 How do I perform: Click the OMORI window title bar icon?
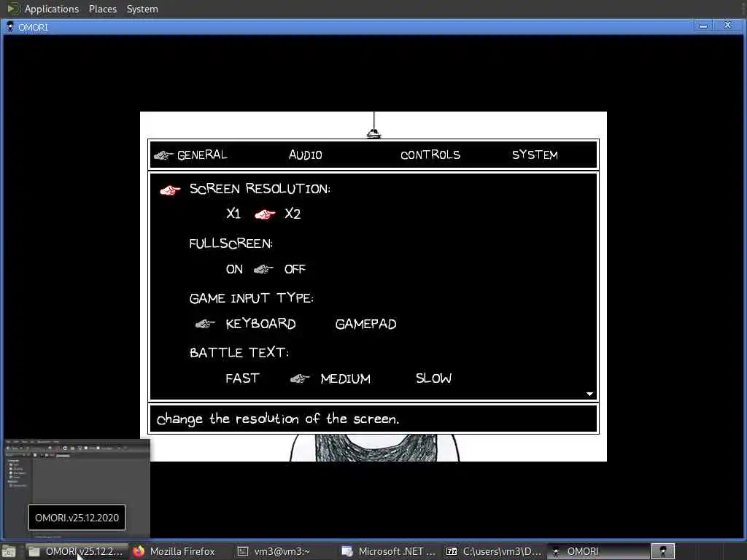point(10,27)
